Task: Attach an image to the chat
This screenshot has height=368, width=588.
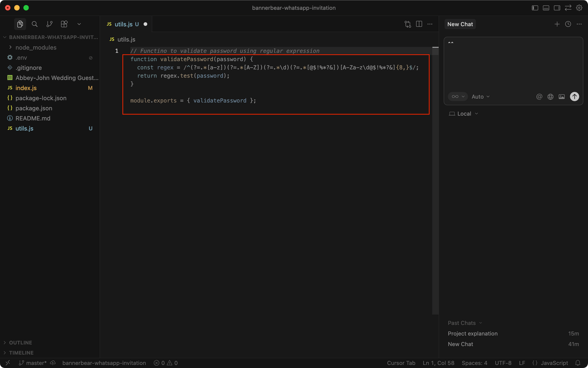Action: 562,97
